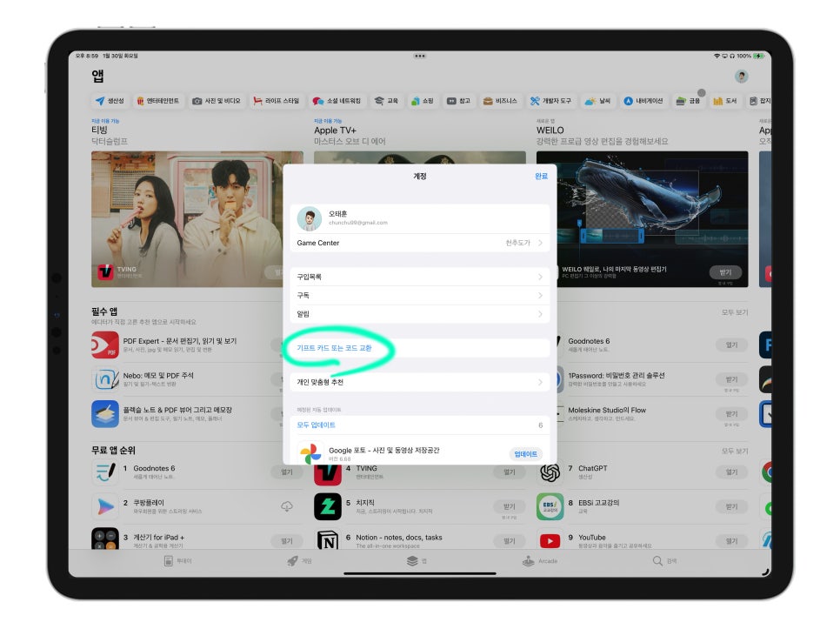Viewport: 840px width, 629px height.
Task: Select the 비즈니스 category chip
Action: 500,101
